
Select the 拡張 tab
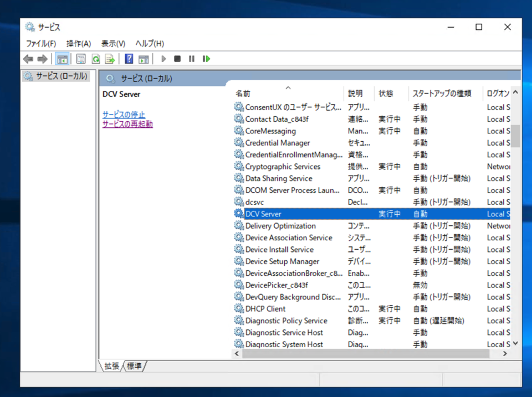111,365
